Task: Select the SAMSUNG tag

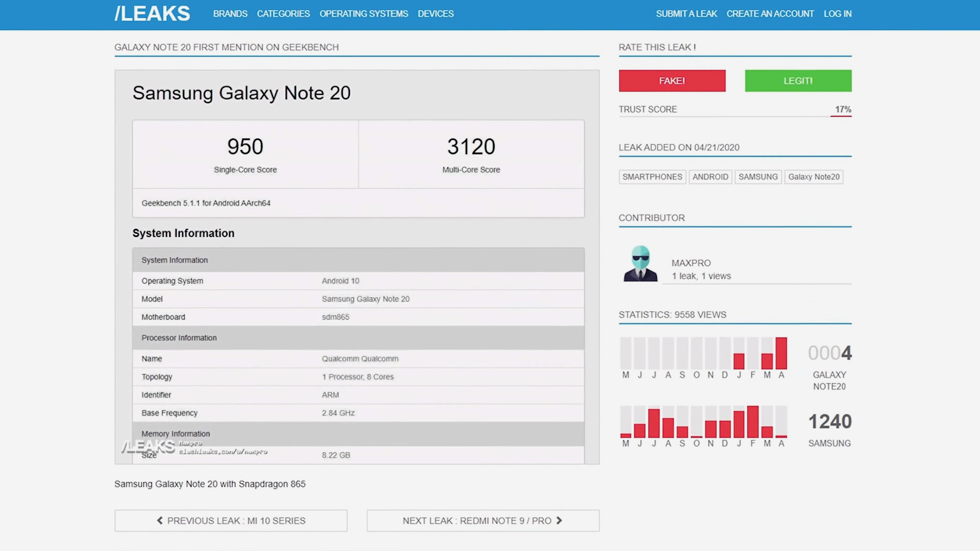Action: coord(758,177)
